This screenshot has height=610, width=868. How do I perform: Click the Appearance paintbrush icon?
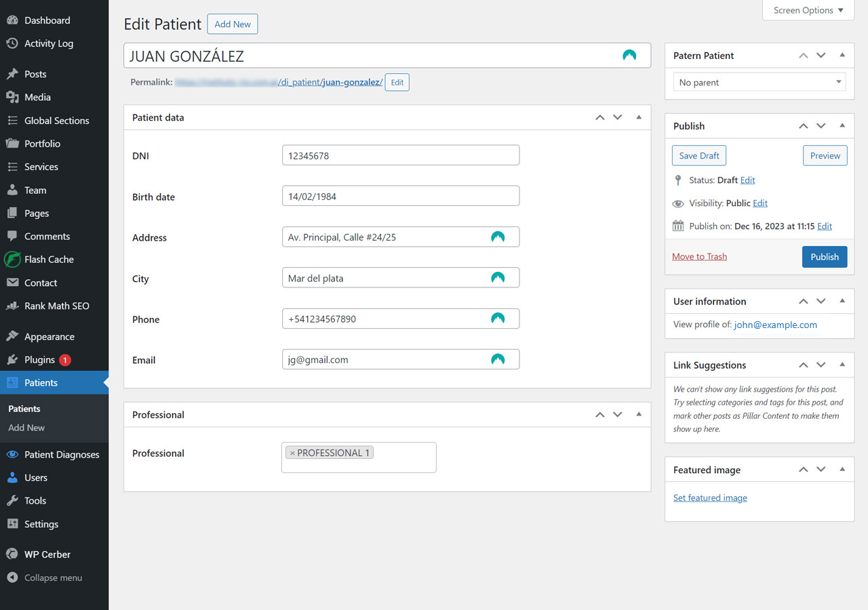[x=12, y=337]
